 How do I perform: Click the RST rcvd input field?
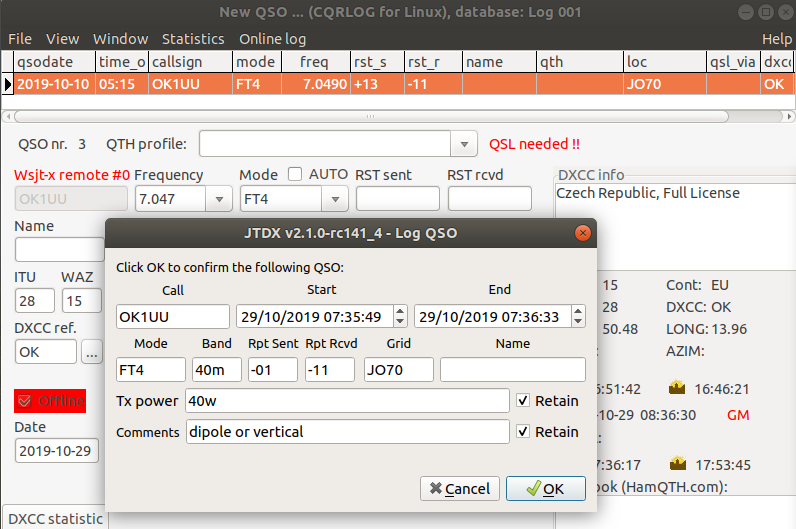click(489, 199)
